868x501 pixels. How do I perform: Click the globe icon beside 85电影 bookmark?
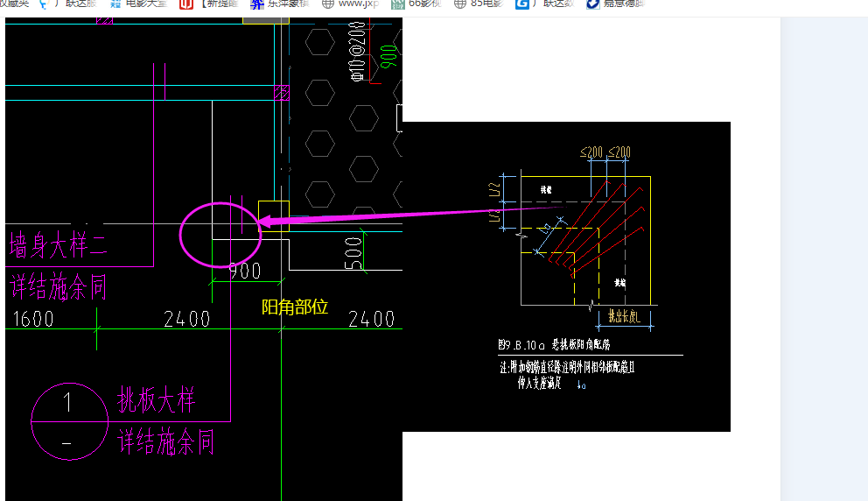point(459,4)
